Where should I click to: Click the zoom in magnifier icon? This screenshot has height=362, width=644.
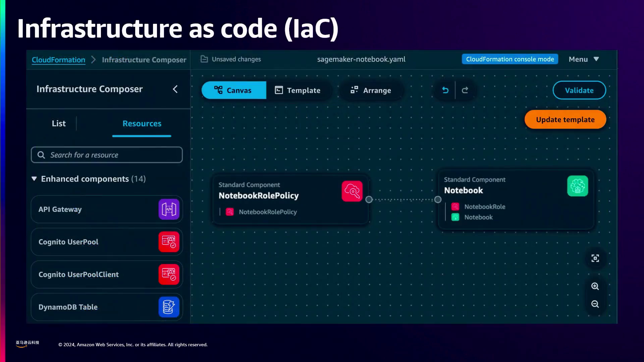point(595,286)
